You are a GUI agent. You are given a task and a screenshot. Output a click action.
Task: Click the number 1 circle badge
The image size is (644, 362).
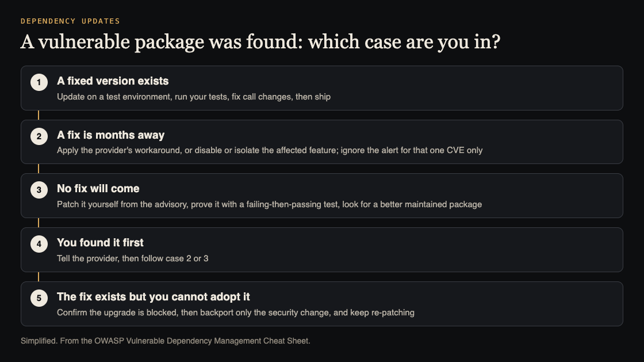(39, 82)
